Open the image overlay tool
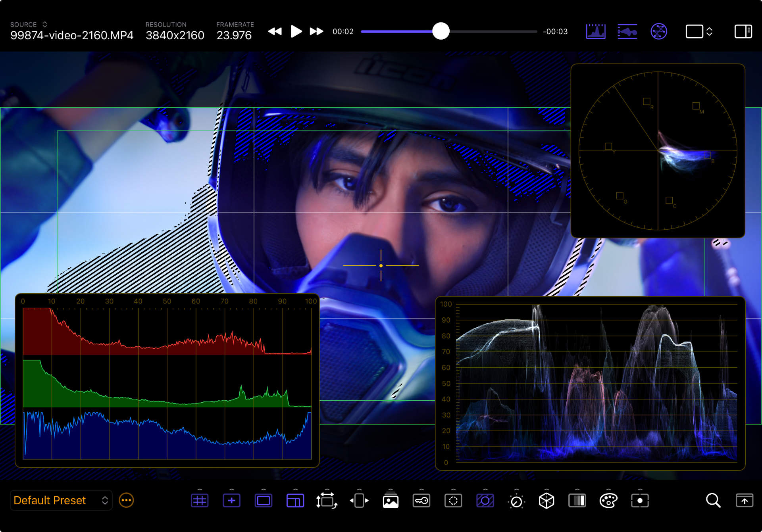The width and height of the screenshot is (762, 532). tap(391, 501)
